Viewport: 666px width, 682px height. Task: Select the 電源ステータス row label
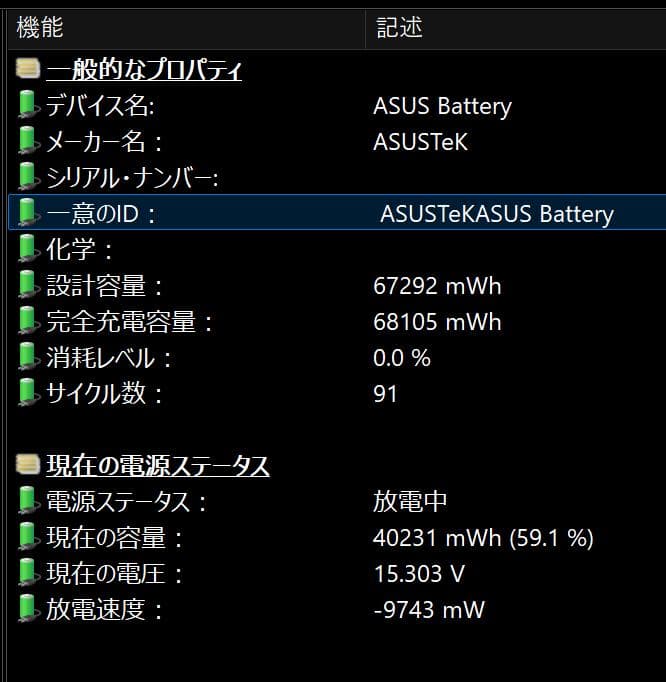[126, 502]
